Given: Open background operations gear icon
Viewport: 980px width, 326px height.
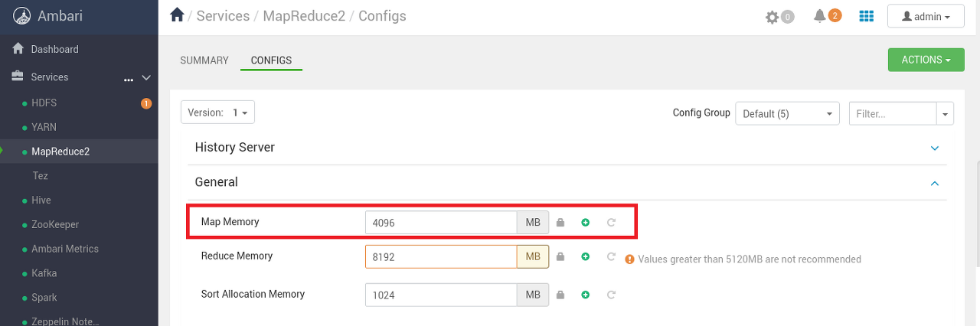Looking at the screenshot, I should point(772,17).
